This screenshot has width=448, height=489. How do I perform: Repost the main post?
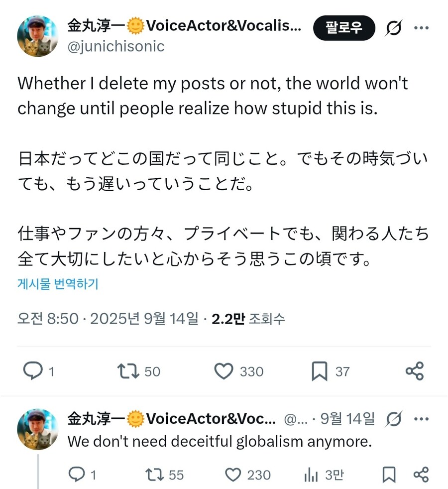click(x=127, y=371)
